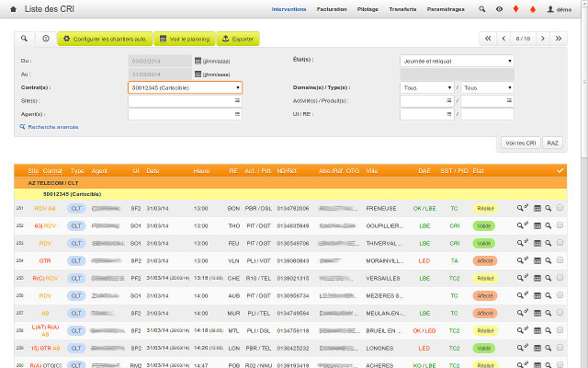Open attachment search icon for MEULAN-EN row

523,313
